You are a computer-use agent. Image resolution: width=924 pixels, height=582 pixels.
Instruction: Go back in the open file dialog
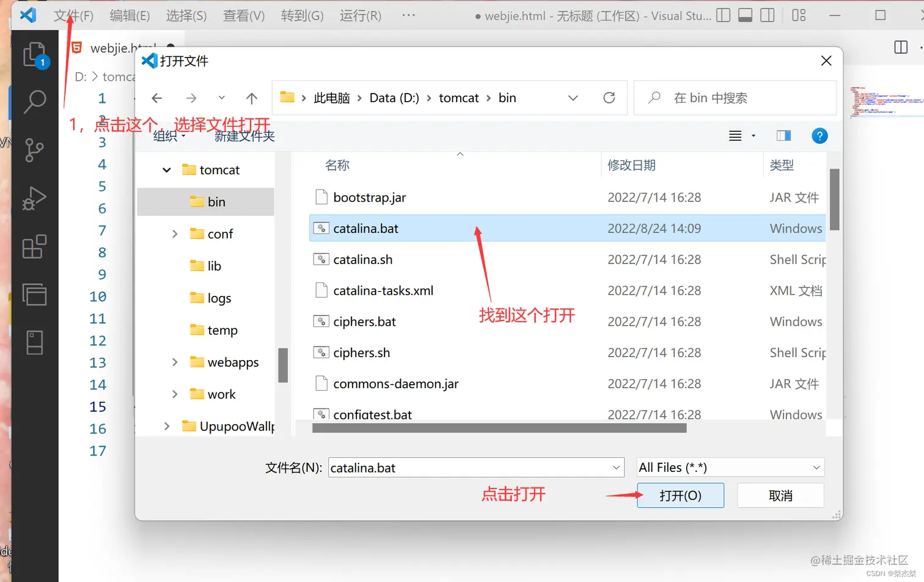coord(157,98)
